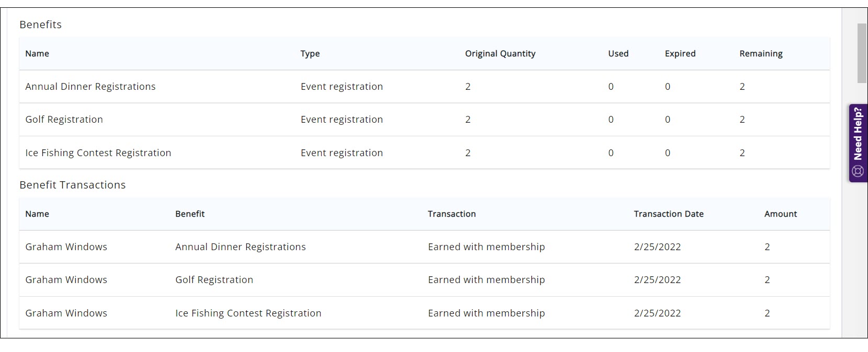Viewport: 868px width, 352px height.
Task: Click the Original Quantity column header
Action: 500,53
